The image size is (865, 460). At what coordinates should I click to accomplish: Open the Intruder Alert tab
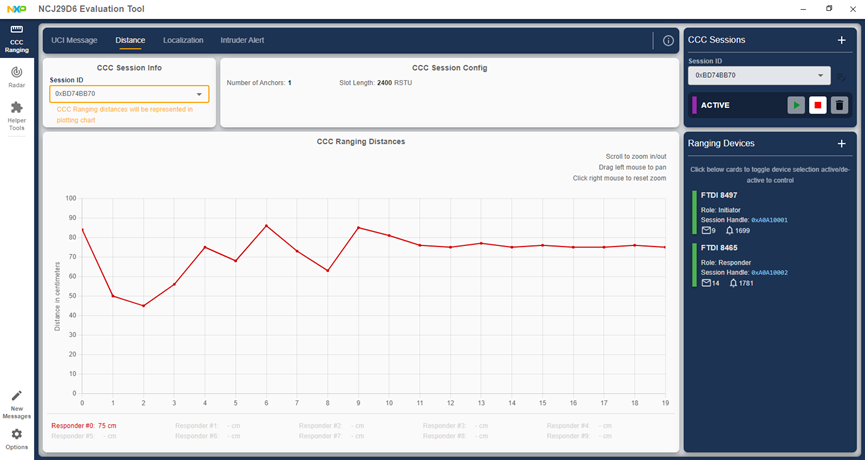click(242, 41)
